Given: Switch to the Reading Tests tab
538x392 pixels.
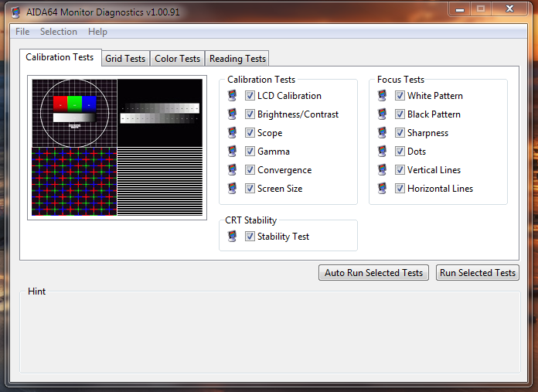Looking at the screenshot, I should coord(237,59).
